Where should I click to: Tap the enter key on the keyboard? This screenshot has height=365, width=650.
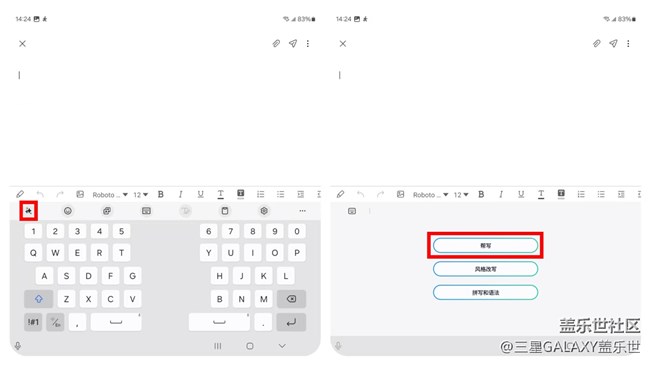tap(291, 322)
